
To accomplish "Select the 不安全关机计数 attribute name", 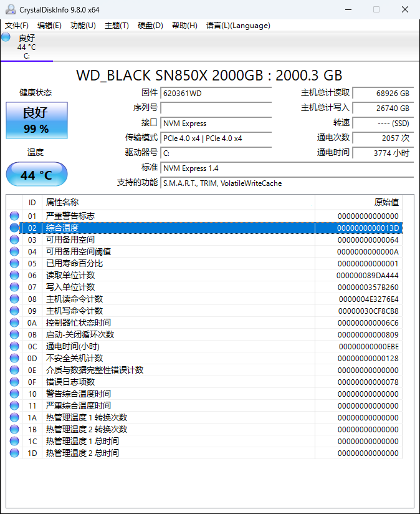I will tap(74, 358).
